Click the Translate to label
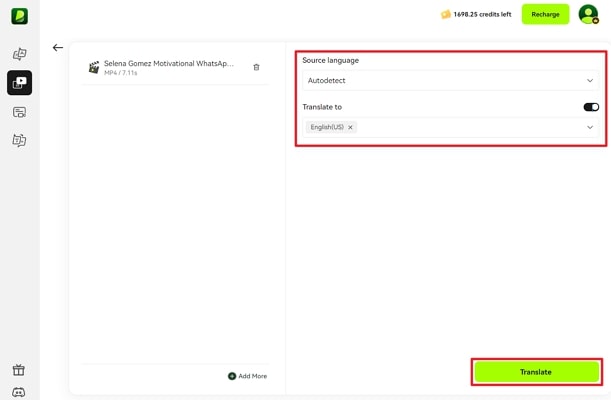 322,107
